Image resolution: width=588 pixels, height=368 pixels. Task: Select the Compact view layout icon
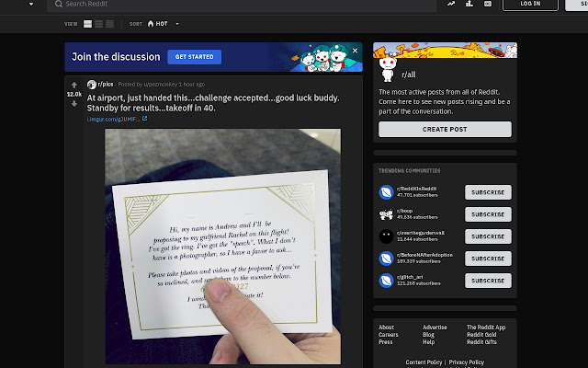110,24
